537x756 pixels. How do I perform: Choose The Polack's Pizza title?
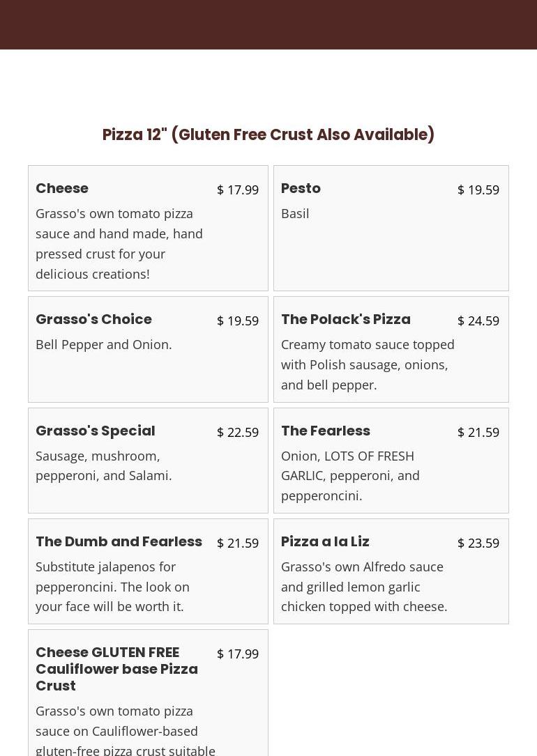[x=345, y=319]
